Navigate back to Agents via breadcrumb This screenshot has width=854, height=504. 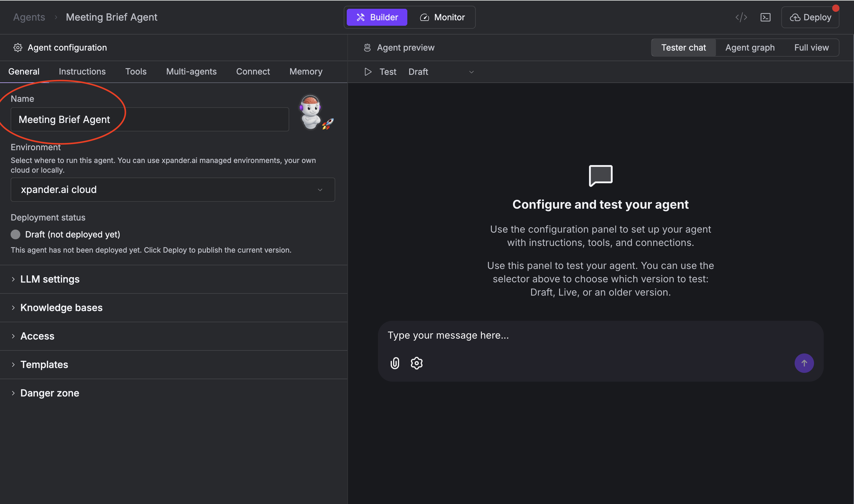coord(29,17)
